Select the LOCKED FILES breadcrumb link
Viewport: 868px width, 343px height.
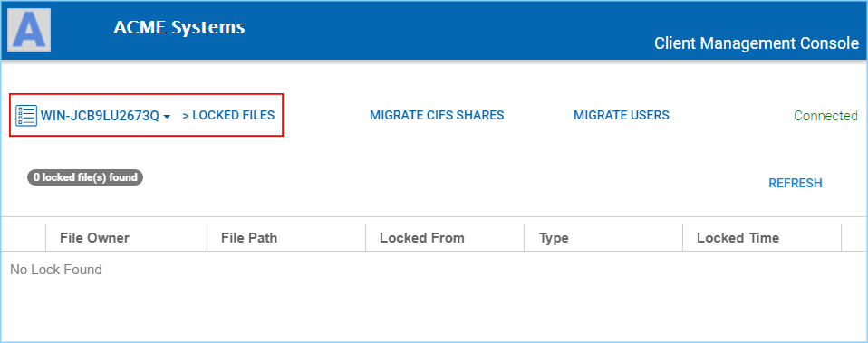click(x=228, y=115)
